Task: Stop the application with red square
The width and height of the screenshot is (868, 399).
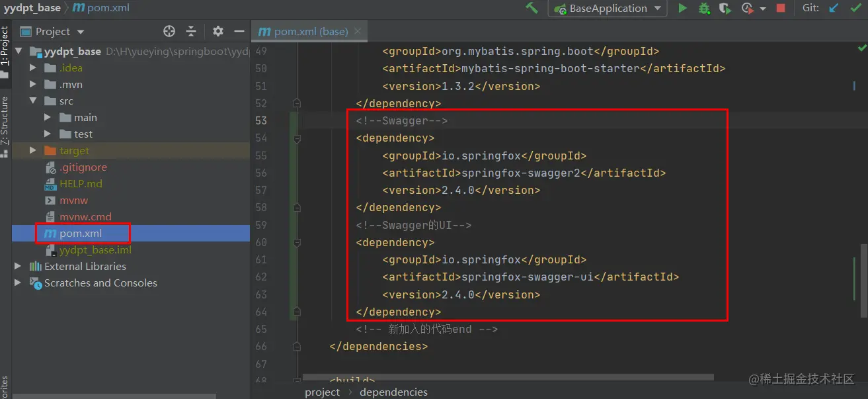Action: pyautogui.click(x=781, y=8)
